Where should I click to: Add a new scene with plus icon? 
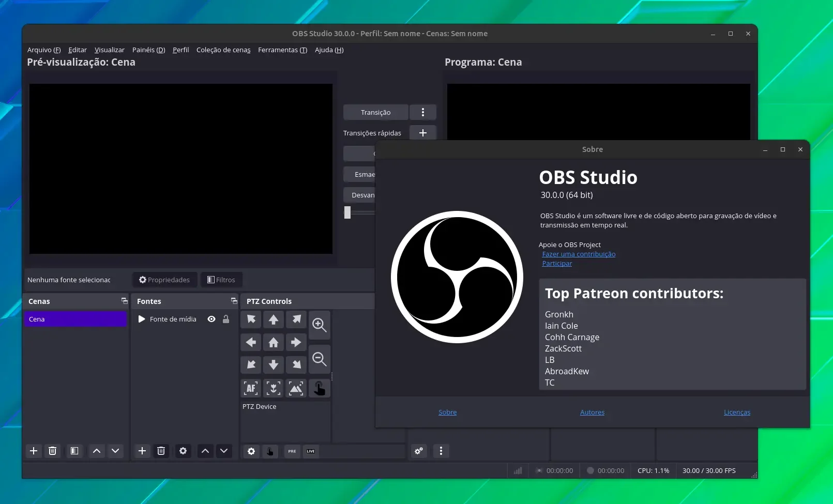click(34, 451)
